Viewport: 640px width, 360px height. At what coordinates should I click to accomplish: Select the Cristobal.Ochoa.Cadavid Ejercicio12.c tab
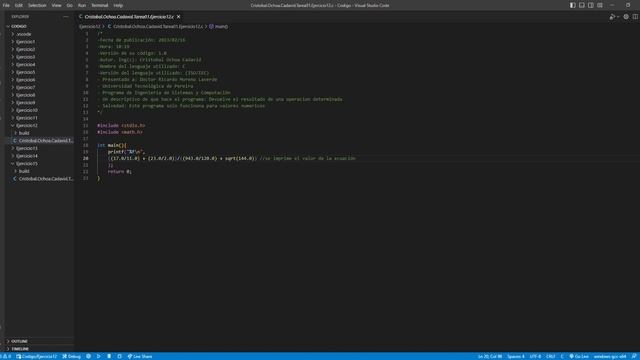(x=129, y=17)
